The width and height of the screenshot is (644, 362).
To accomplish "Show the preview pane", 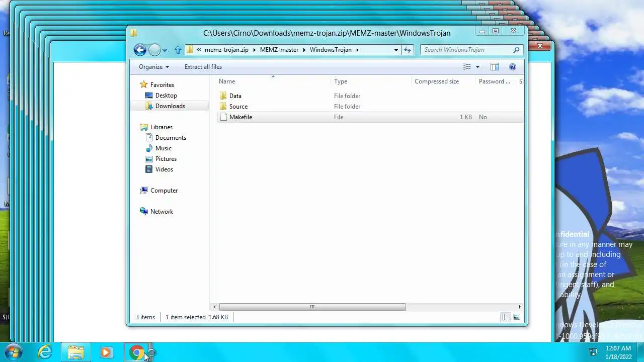I will [x=495, y=67].
